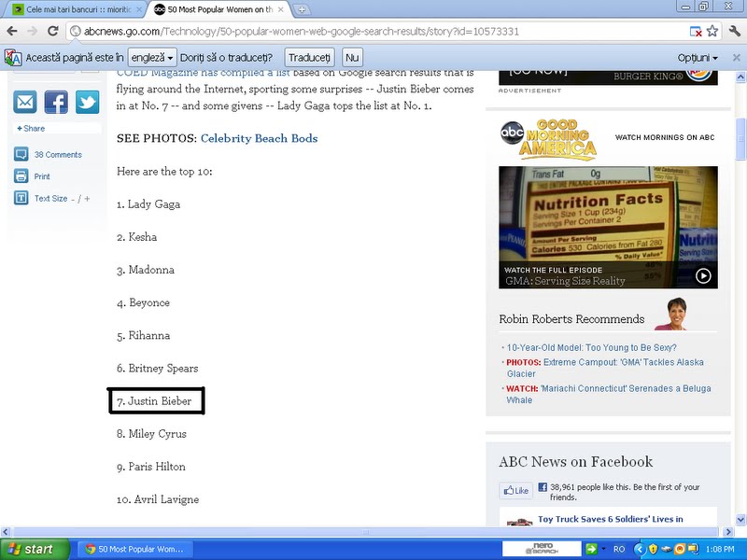Click the list entry 5. Rihanna
Image resolution: width=747 pixels, height=560 pixels.
[144, 336]
